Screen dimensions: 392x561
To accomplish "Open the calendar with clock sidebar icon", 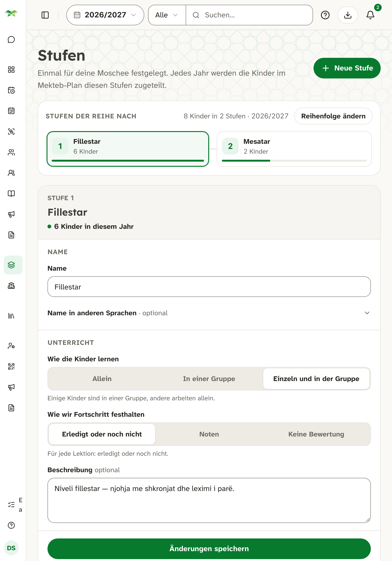I will (11, 90).
